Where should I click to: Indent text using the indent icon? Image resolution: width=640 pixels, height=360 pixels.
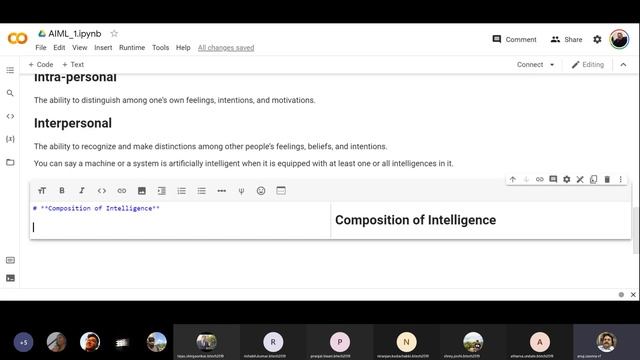pos(162,191)
